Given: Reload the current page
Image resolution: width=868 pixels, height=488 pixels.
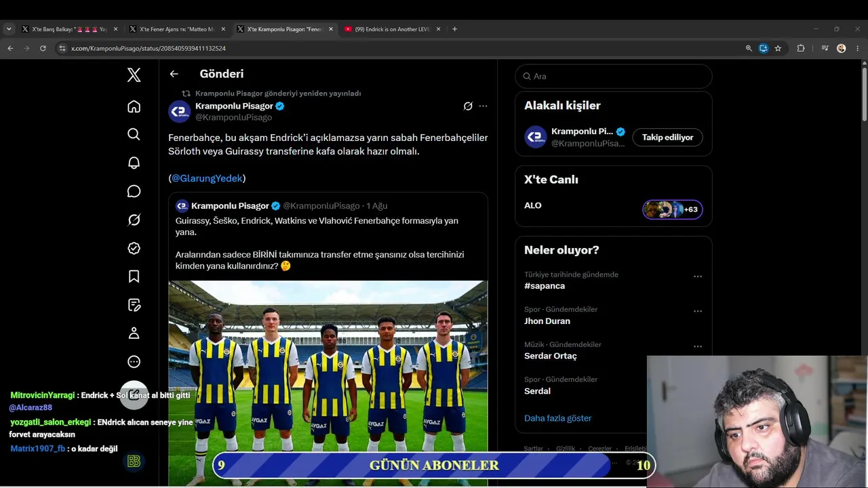Looking at the screenshot, I should coord(43,48).
